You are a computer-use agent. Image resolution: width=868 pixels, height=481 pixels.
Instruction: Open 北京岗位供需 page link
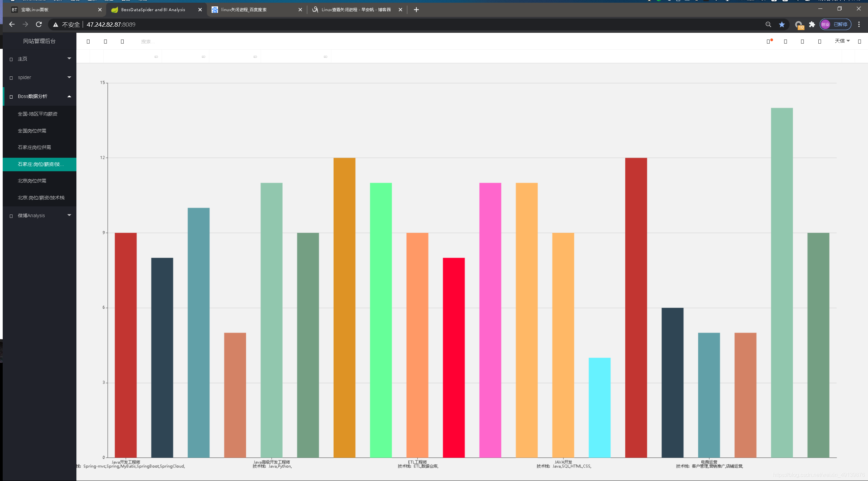coord(32,181)
